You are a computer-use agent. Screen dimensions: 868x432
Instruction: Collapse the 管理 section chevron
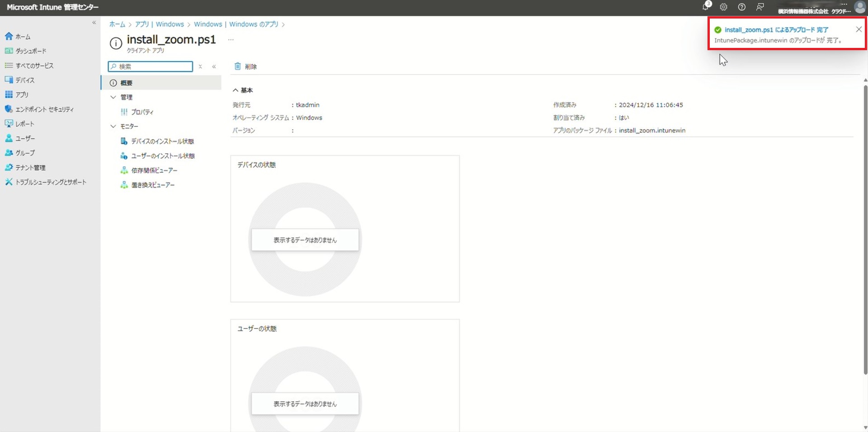point(113,97)
